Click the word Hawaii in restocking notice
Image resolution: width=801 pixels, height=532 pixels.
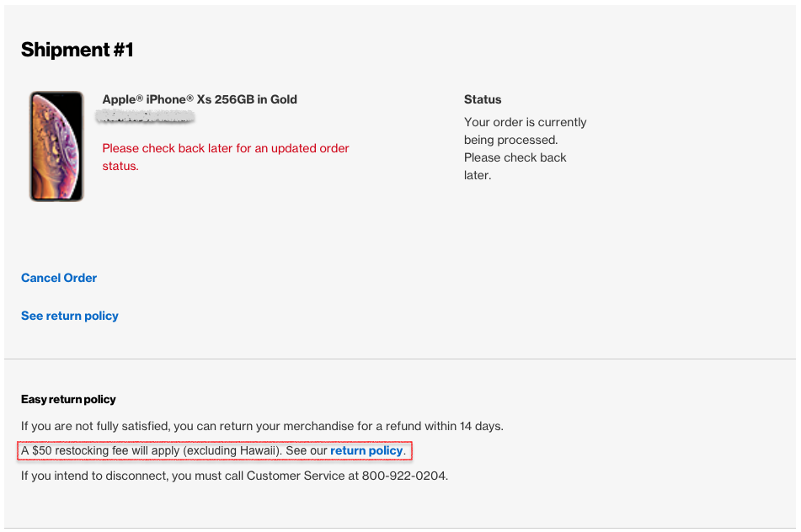click(x=258, y=451)
